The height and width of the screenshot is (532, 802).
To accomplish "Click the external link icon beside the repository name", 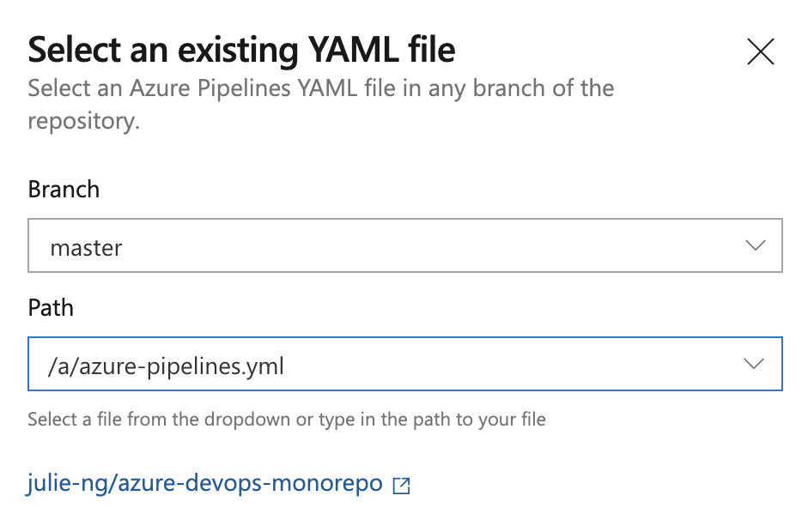I will [x=401, y=486].
